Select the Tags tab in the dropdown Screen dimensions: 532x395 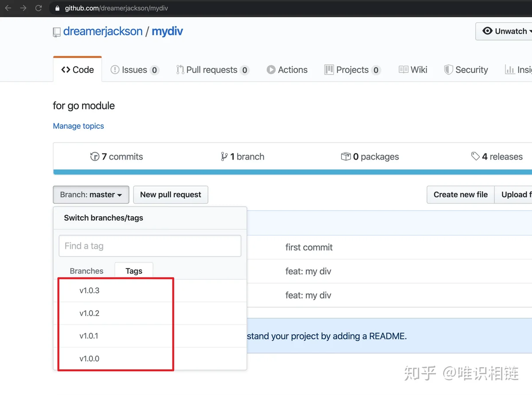coord(134,271)
